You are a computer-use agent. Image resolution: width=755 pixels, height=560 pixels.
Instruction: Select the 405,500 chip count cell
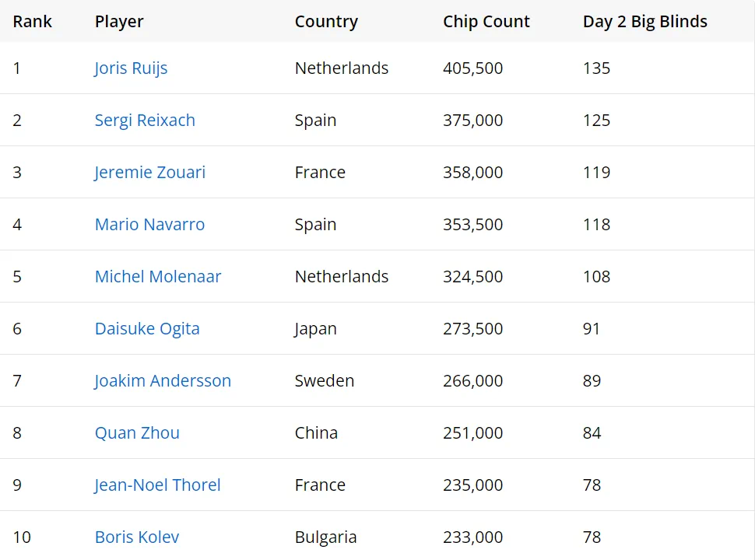click(x=472, y=68)
